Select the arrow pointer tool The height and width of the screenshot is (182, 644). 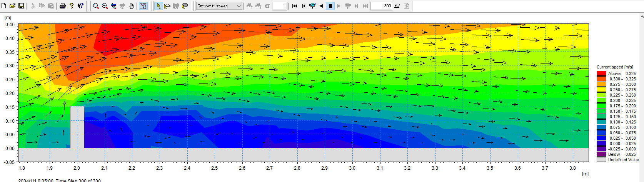click(x=158, y=6)
